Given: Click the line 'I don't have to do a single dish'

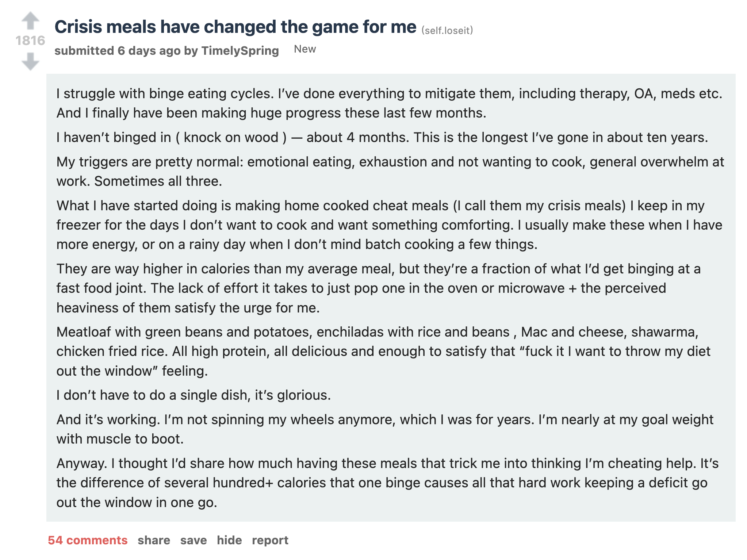Looking at the screenshot, I should pyautogui.click(x=194, y=395).
